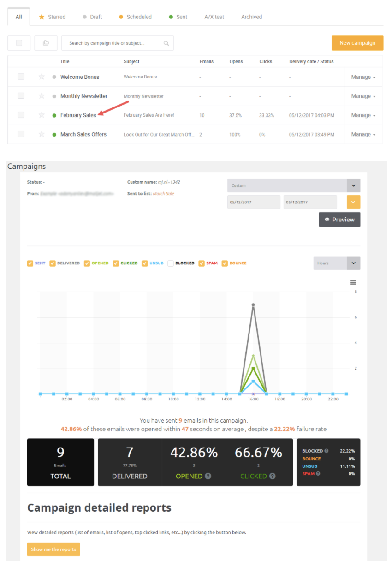Enable the BLOCKED series checkbox
The width and height of the screenshot is (392, 561).
pyautogui.click(x=171, y=263)
